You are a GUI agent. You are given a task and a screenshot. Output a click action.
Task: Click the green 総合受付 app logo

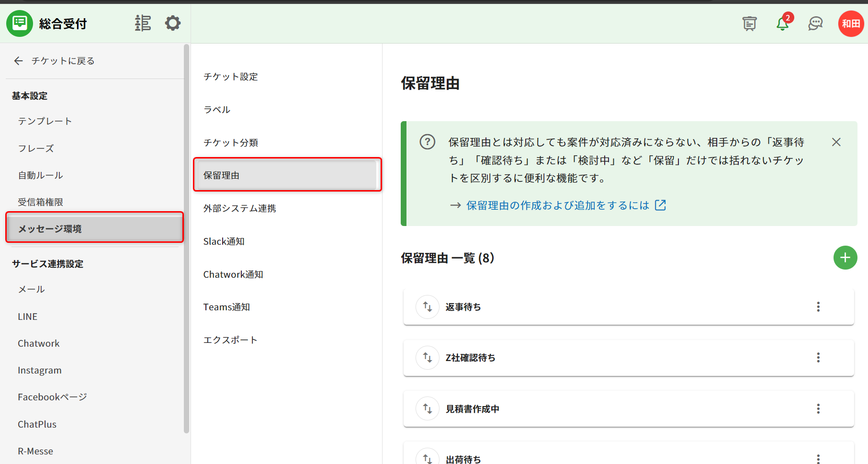[20, 23]
